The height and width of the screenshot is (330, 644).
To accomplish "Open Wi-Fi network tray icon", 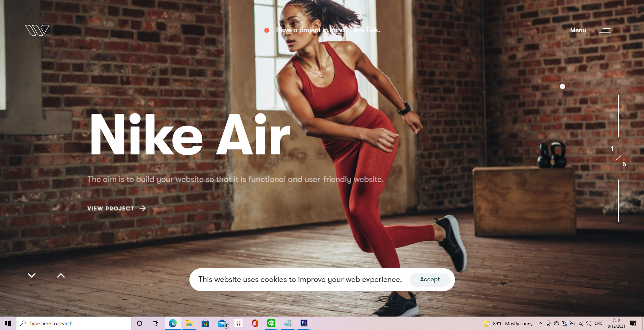I will click(581, 323).
